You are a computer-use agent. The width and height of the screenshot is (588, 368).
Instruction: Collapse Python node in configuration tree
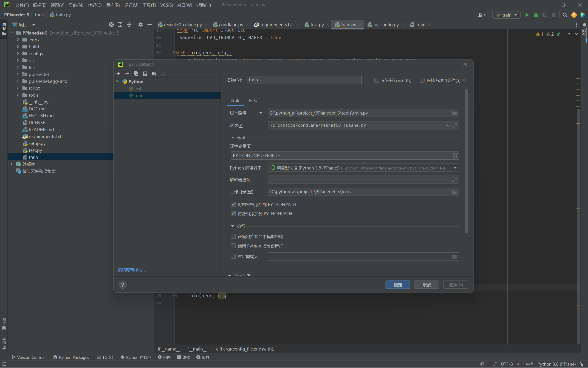pyautogui.click(x=118, y=81)
